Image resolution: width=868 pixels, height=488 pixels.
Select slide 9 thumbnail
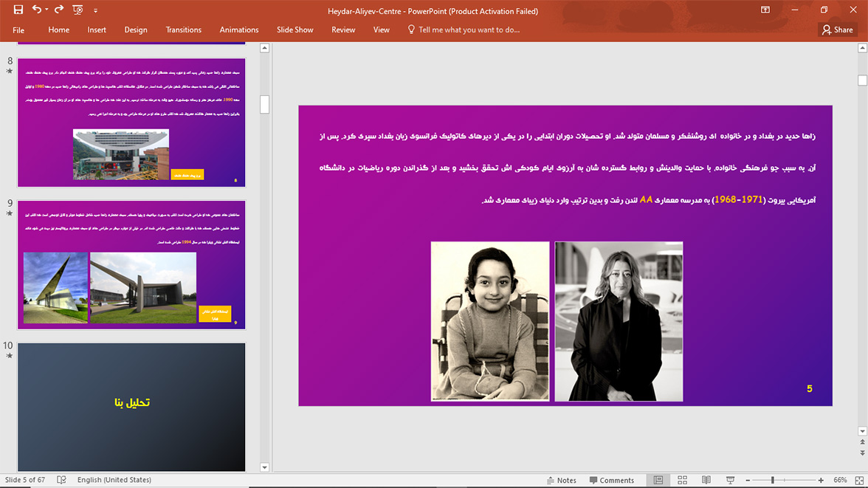click(x=131, y=265)
